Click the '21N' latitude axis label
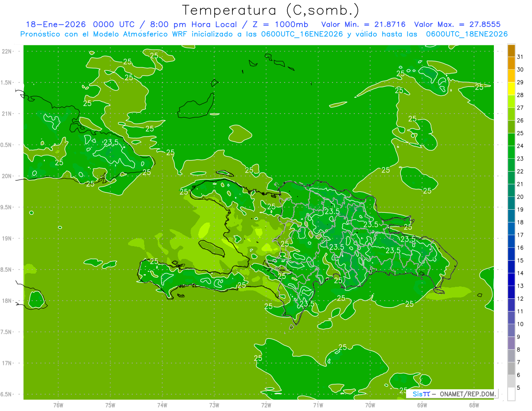The width and height of the screenshot is (532, 411). [8, 114]
